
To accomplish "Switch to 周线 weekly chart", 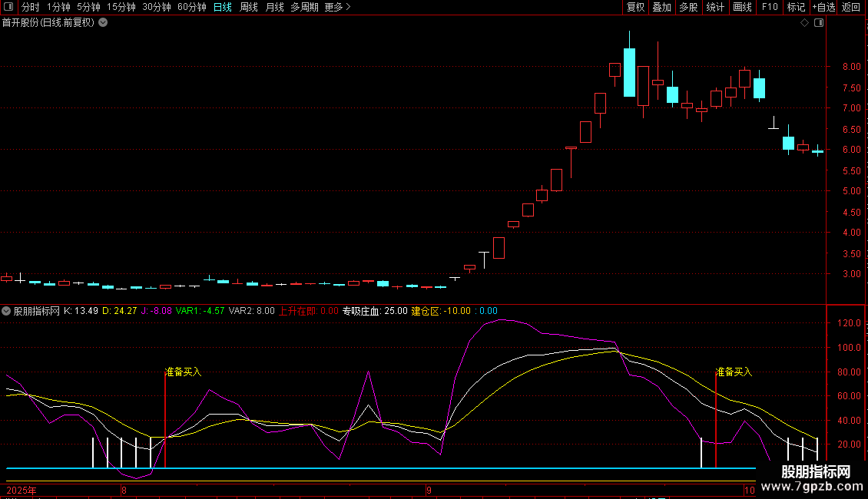I will click(x=249, y=7).
